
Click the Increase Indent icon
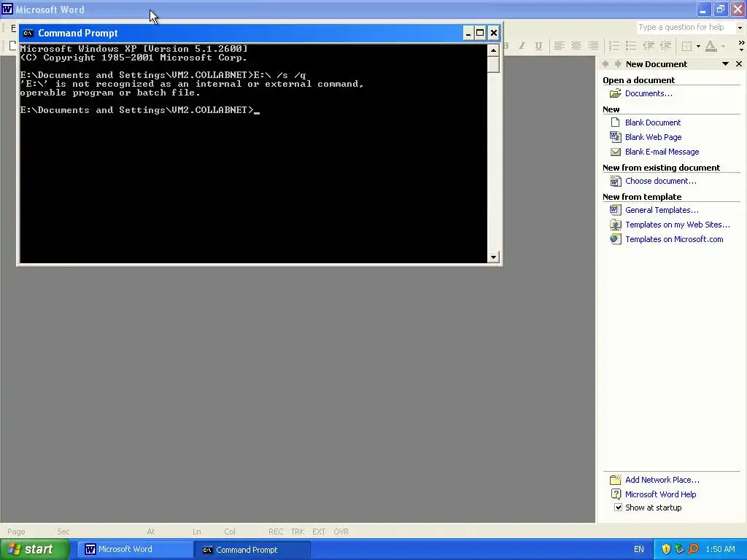coord(665,46)
